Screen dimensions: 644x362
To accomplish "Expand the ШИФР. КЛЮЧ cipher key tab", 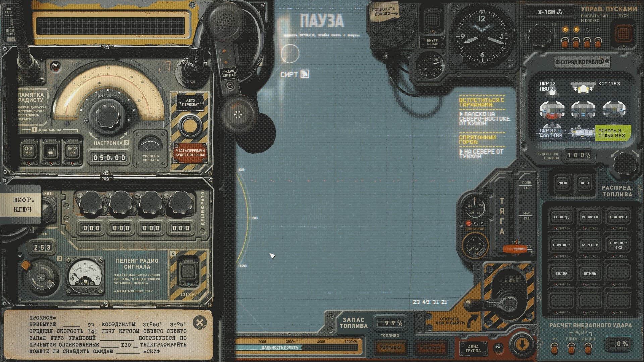I will [x=22, y=205].
